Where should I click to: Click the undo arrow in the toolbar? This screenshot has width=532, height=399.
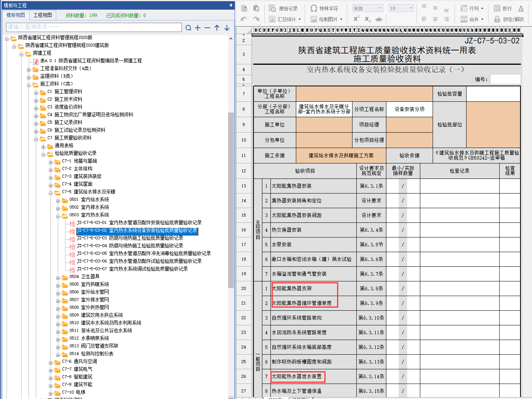tap(244, 19)
